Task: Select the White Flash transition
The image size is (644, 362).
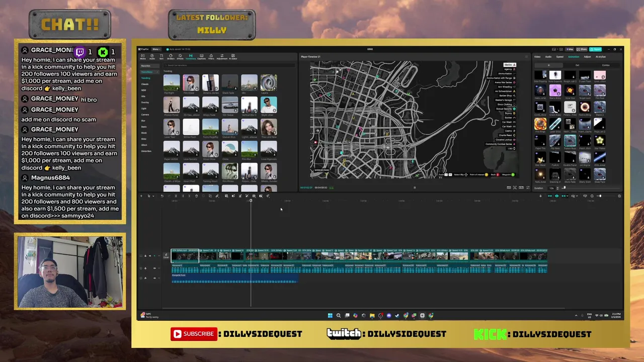Action: pyautogui.click(x=191, y=129)
